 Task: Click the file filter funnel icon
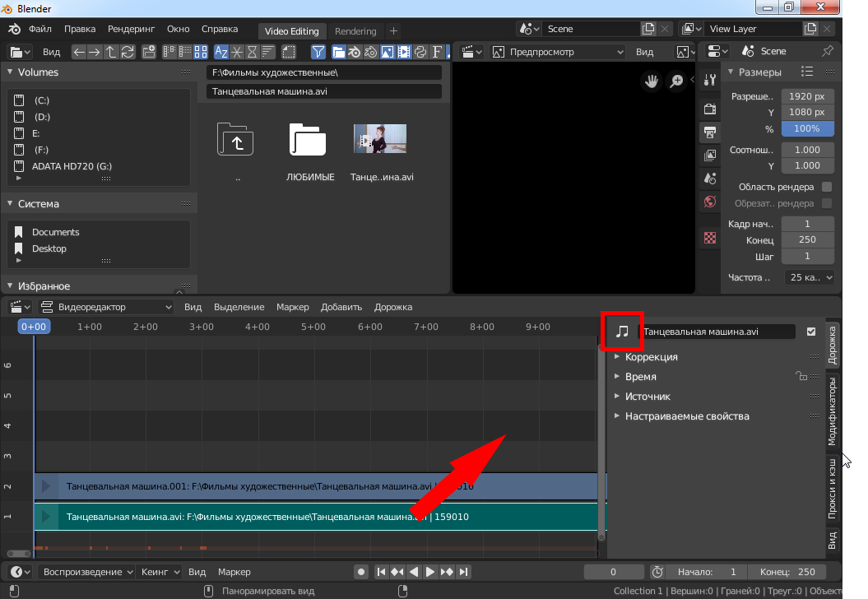(318, 52)
